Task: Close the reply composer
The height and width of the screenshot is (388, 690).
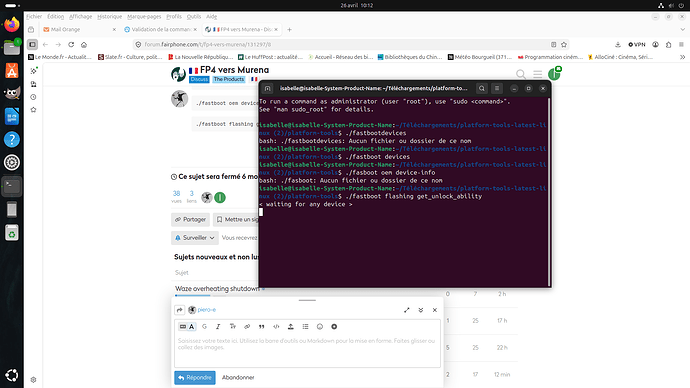Action: click(435, 310)
